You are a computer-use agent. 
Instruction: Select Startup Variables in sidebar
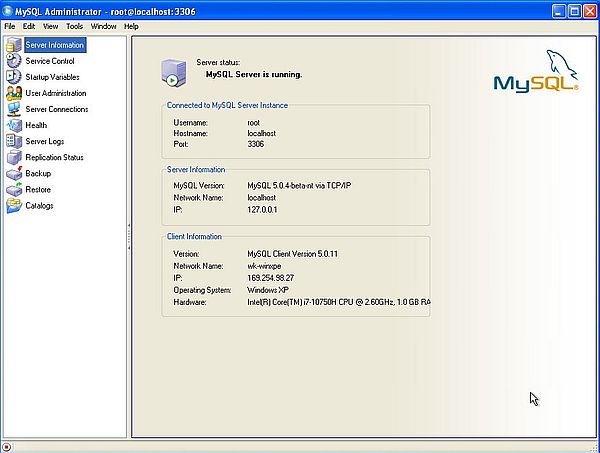point(52,77)
